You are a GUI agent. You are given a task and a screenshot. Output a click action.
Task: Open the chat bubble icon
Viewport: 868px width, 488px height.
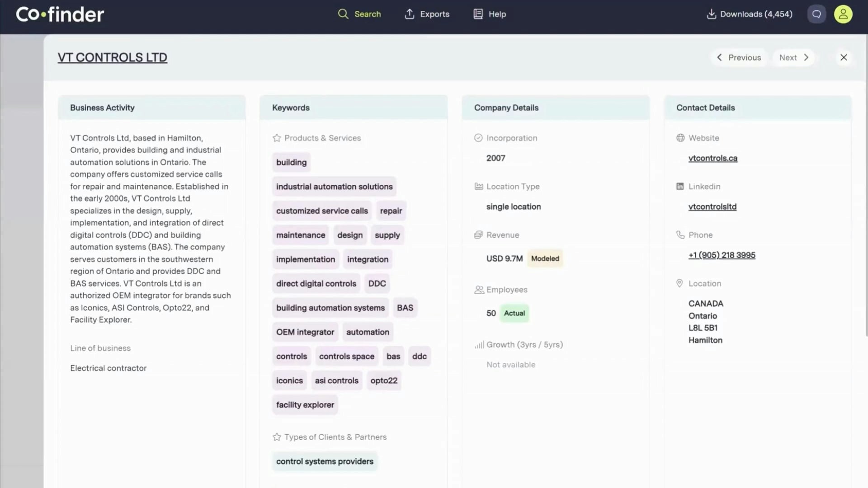click(x=816, y=14)
